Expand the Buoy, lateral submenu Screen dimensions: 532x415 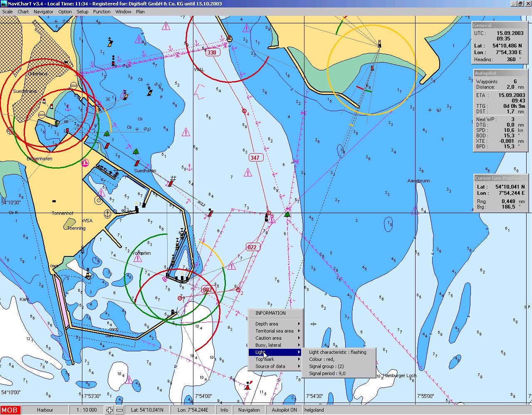(276, 345)
